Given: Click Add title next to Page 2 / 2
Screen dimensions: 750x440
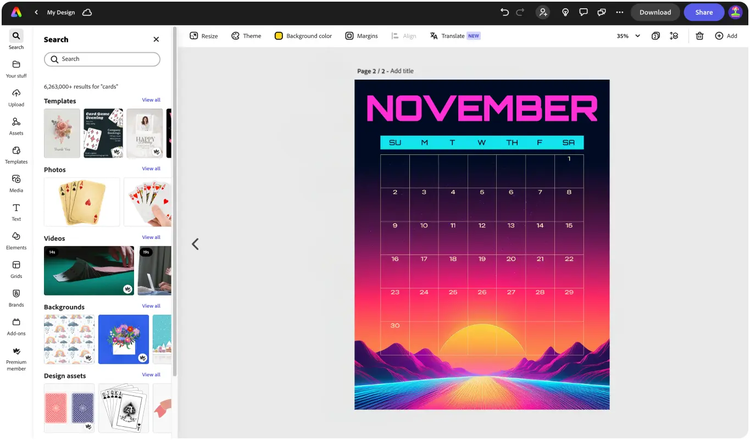Looking at the screenshot, I should click(x=402, y=71).
